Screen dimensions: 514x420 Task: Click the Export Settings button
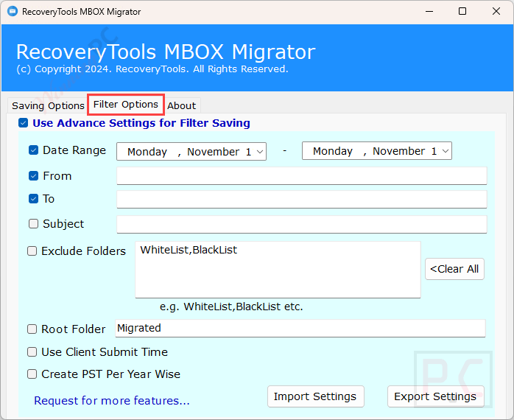click(x=435, y=396)
